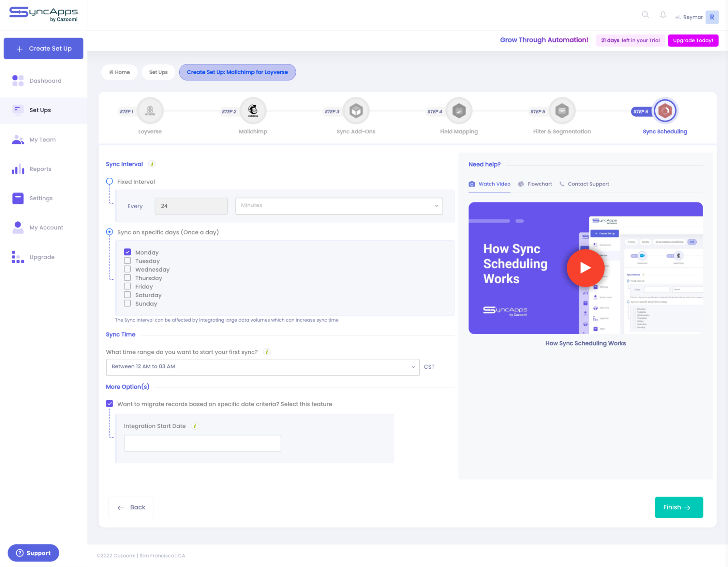
Task: Open the search icon in header
Action: coord(645,15)
